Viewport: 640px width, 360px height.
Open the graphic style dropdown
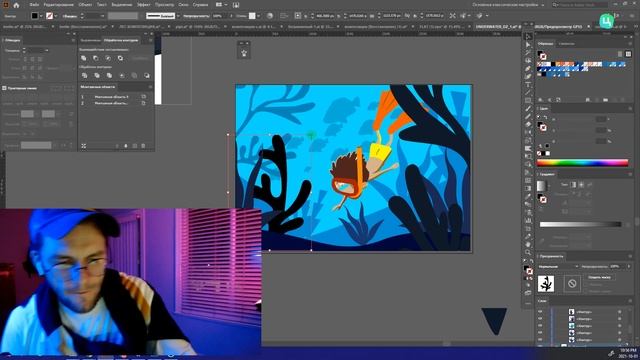(258, 16)
